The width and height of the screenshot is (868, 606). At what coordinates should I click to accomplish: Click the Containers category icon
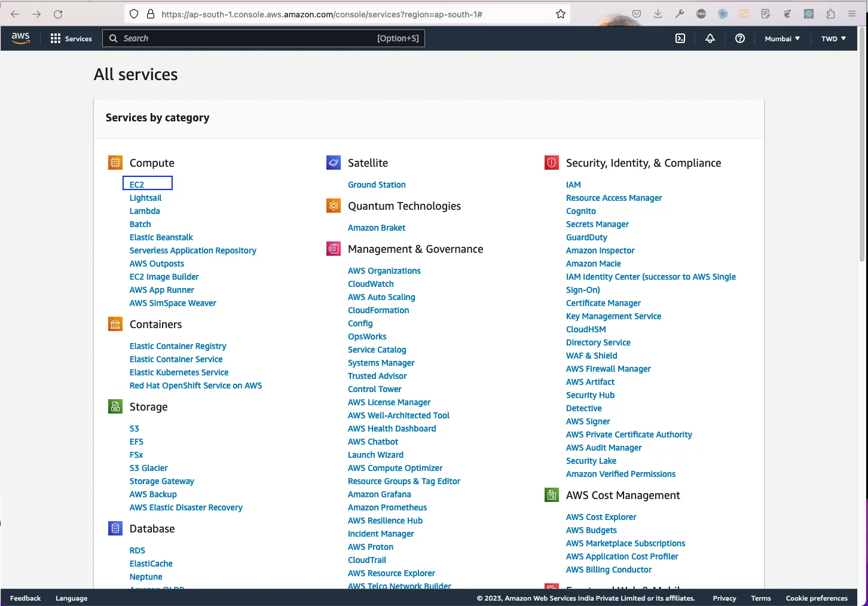coord(115,324)
